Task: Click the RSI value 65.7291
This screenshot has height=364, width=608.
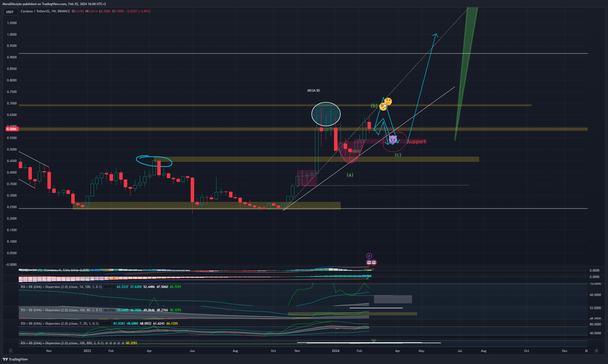Action: pyautogui.click(x=175, y=287)
